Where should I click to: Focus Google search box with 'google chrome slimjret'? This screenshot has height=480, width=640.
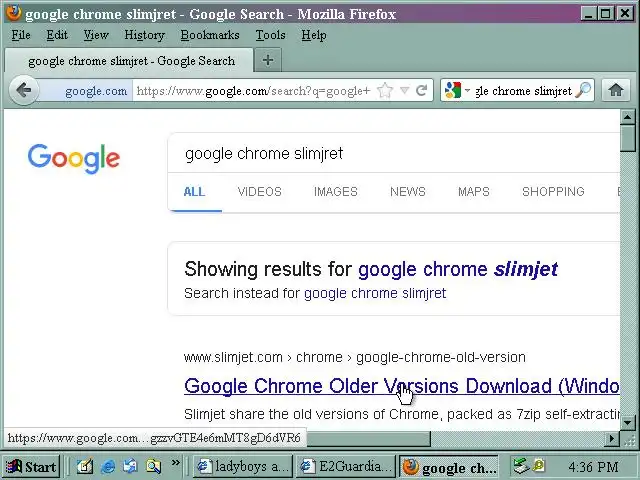point(394,153)
